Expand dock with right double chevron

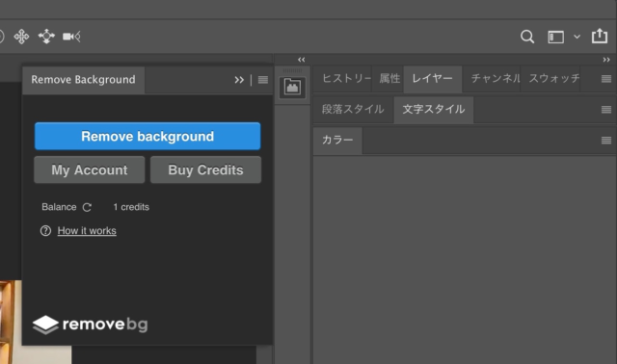(606, 60)
